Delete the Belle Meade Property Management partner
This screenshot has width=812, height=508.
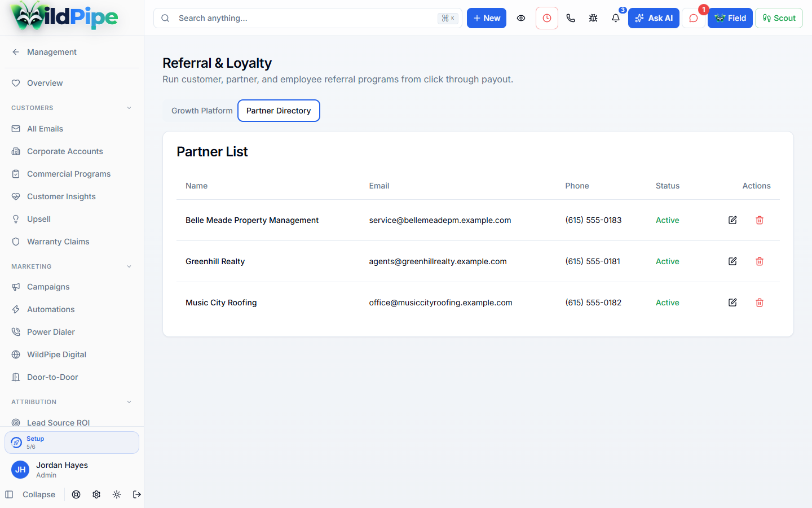tap(760, 220)
